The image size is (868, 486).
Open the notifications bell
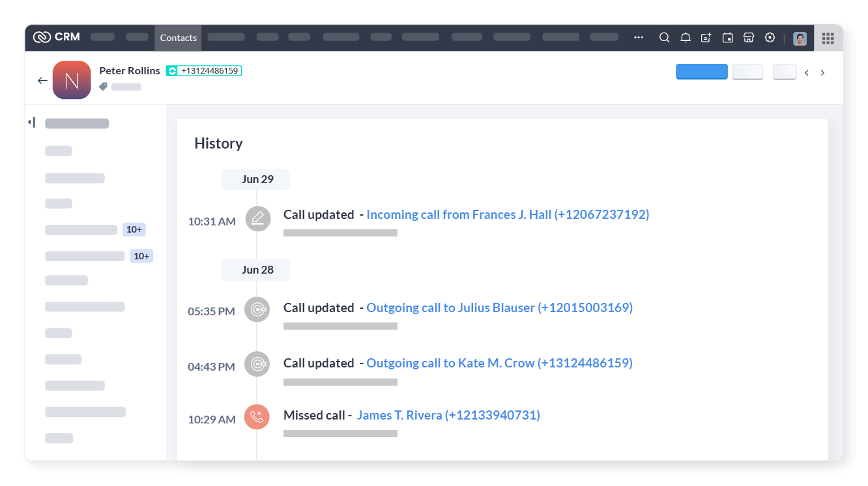tap(685, 38)
